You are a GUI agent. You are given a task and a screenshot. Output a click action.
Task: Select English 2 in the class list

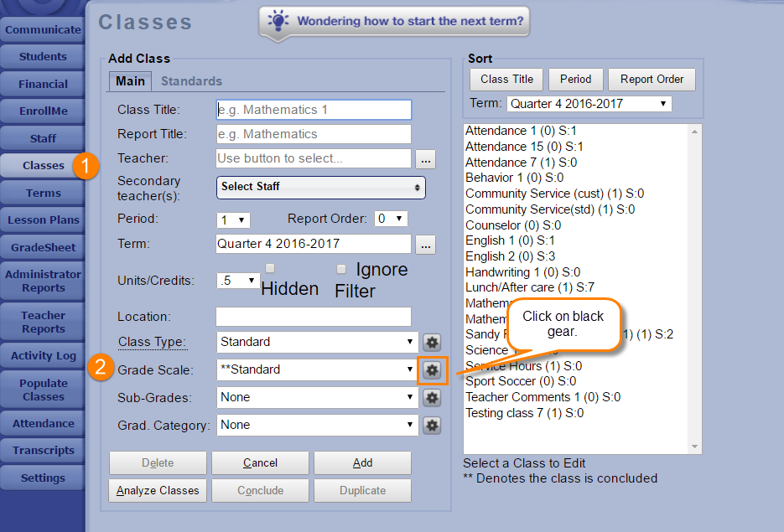pyautogui.click(x=499, y=256)
